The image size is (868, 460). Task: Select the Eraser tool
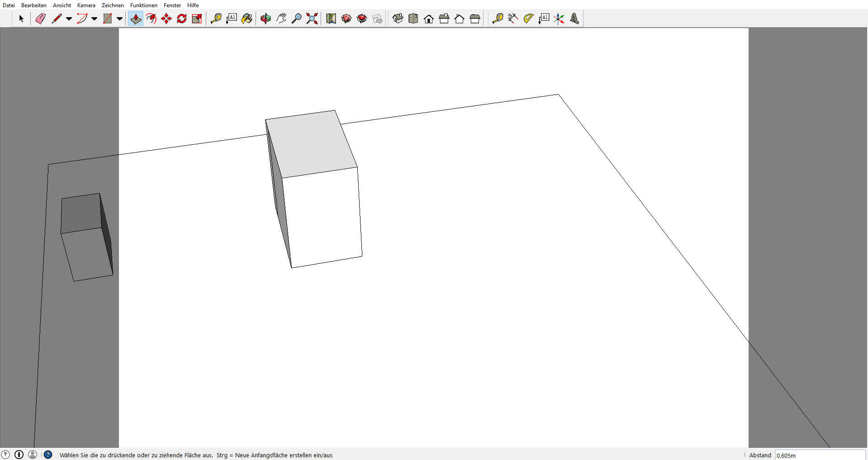[41, 19]
